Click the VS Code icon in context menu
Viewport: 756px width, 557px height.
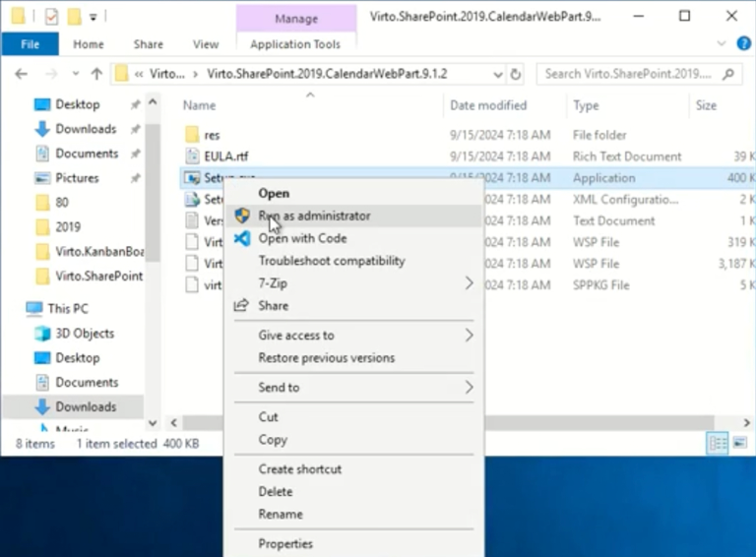point(242,238)
